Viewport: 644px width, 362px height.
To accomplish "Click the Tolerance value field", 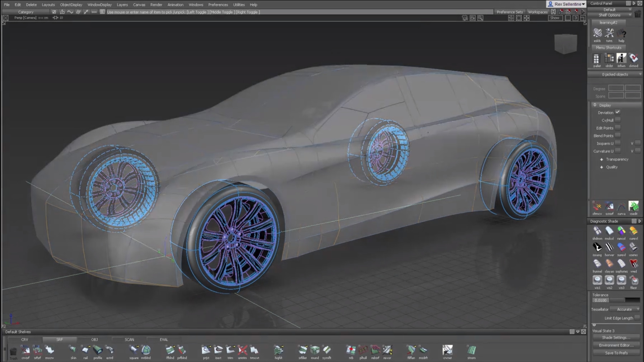I will (x=601, y=300).
